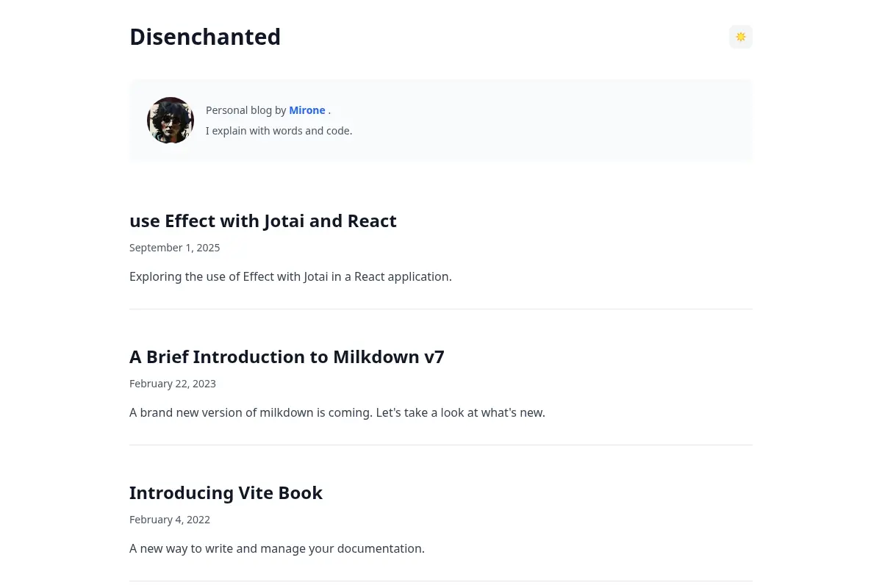Click the 'A brand new version of milkdown' summary

(337, 413)
